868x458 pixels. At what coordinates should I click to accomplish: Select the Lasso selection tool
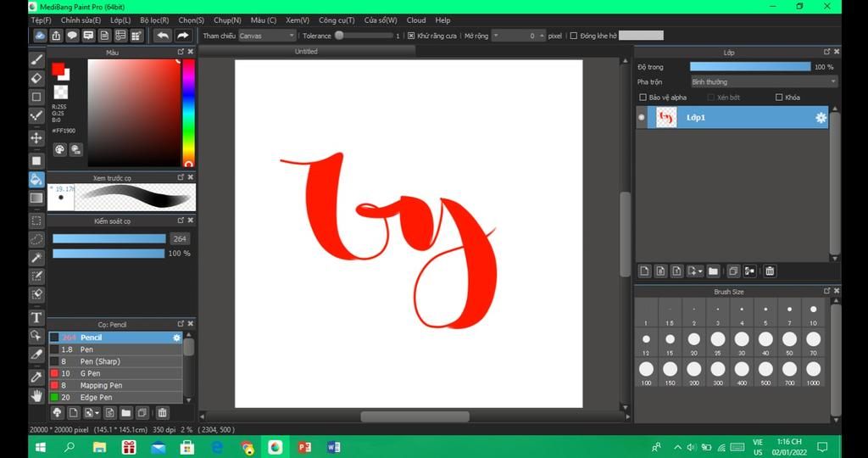36,239
